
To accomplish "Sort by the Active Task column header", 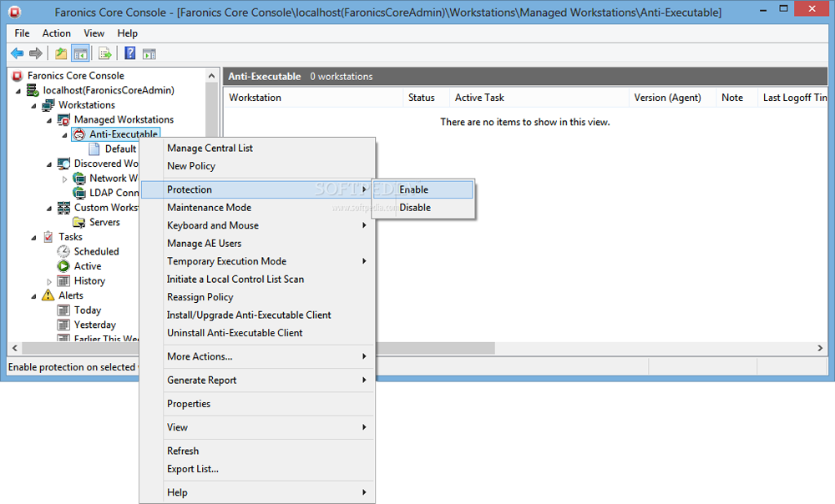I will pos(539,98).
